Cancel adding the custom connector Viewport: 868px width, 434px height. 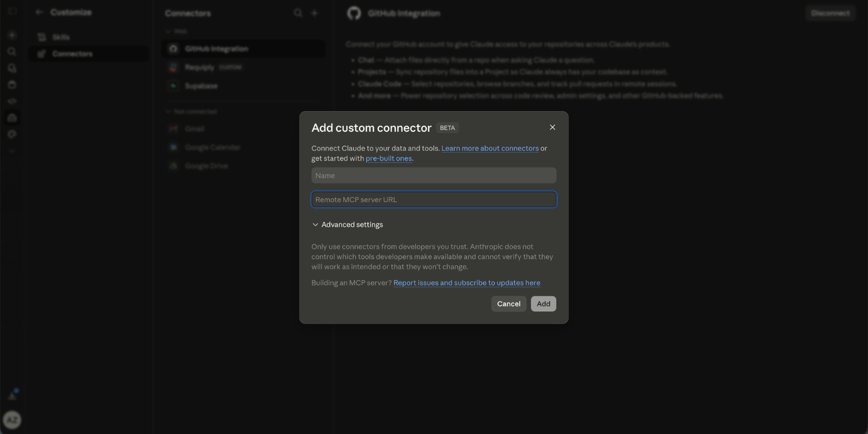[x=508, y=304]
